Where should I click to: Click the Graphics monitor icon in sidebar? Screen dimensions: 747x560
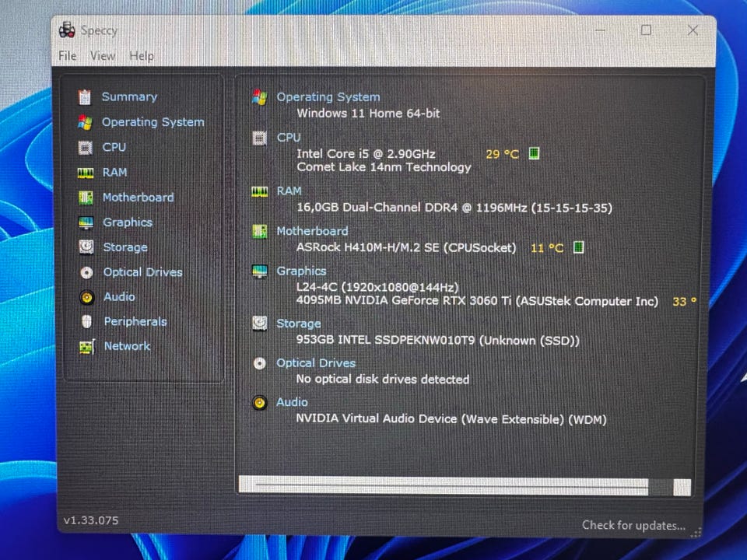[x=86, y=222]
